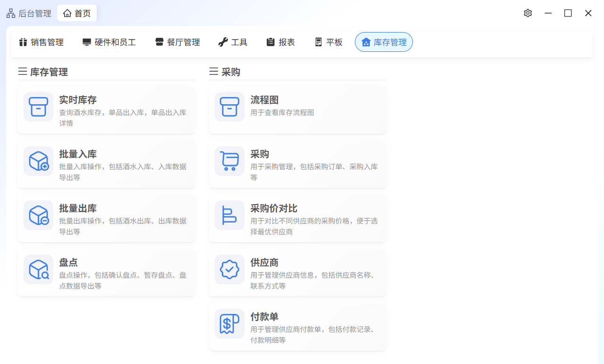Switch to the 销售管理 tab
The height and width of the screenshot is (364, 604).
pyautogui.click(x=41, y=42)
